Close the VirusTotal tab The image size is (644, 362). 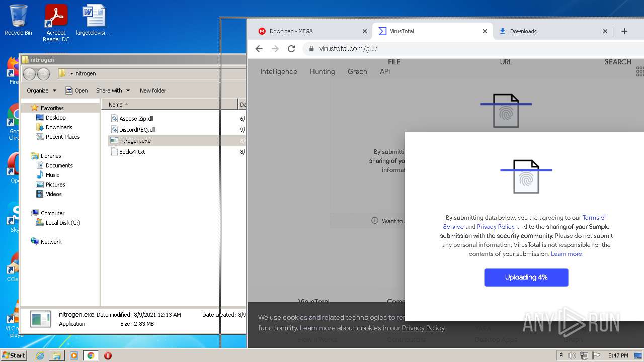tap(485, 31)
